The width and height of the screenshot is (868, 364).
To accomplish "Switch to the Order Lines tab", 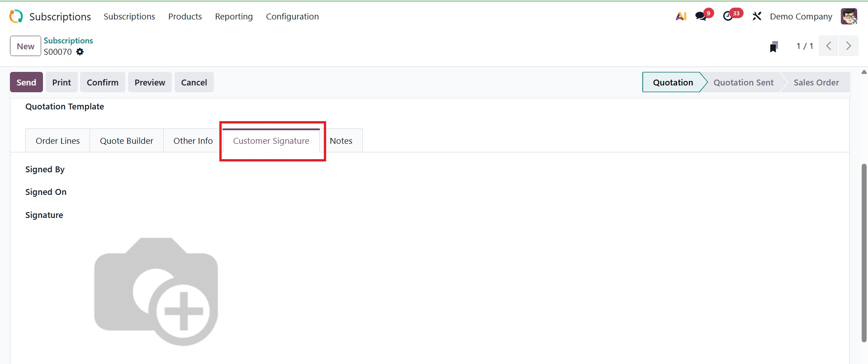I will pyautogui.click(x=58, y=141).
